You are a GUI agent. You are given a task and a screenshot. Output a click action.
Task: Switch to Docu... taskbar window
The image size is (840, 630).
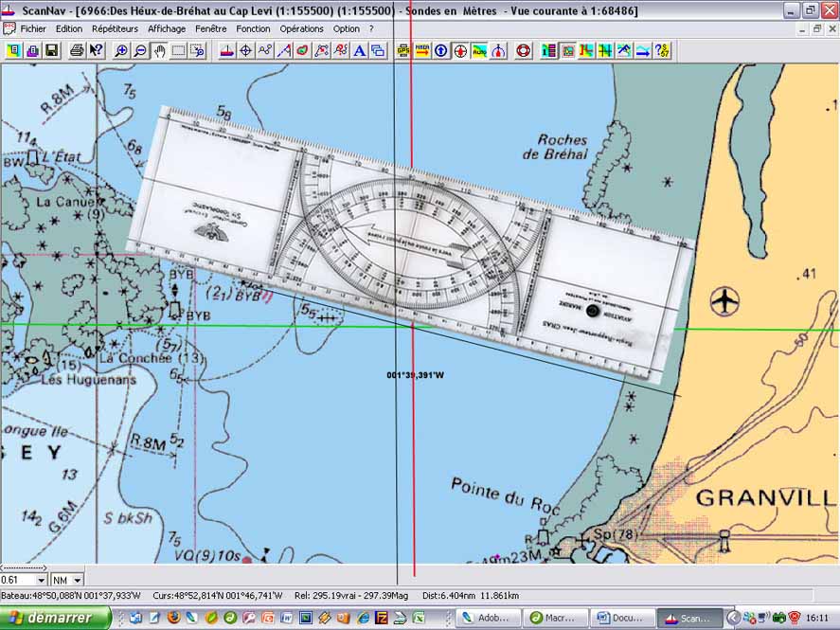pyautogui.click(x=623, y=619)
